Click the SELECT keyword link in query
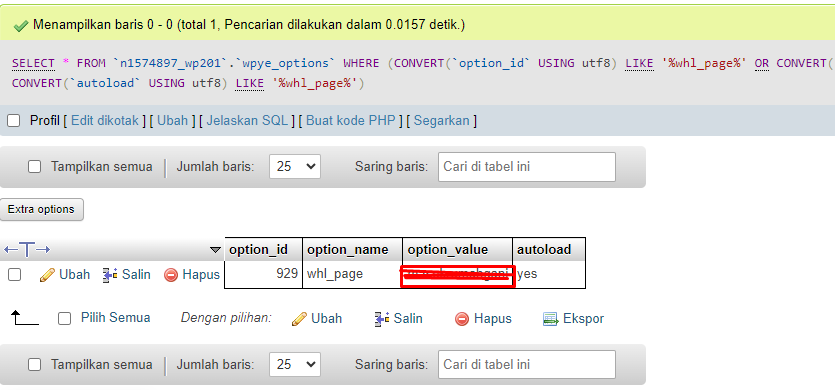The image size is (835, 390). coord(33,63)
